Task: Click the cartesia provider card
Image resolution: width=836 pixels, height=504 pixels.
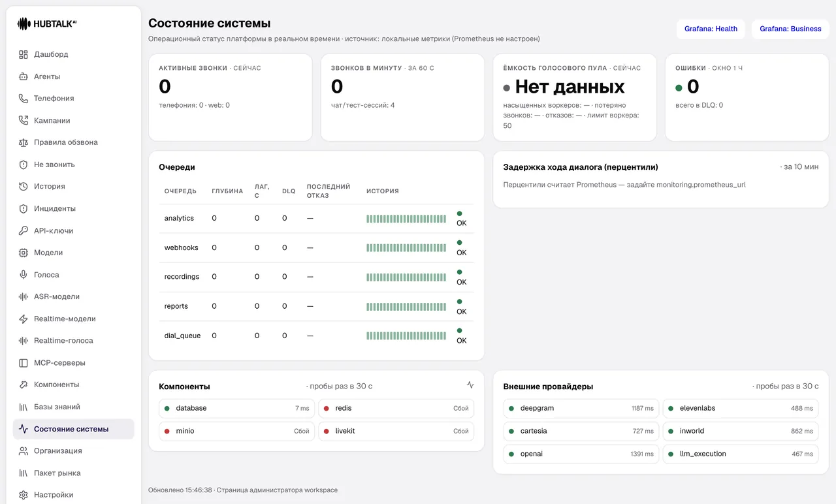Action: tap(581, 431)
